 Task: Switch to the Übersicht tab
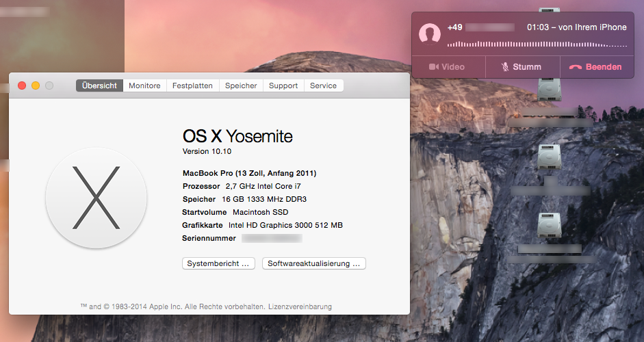[x=99, y=85]
